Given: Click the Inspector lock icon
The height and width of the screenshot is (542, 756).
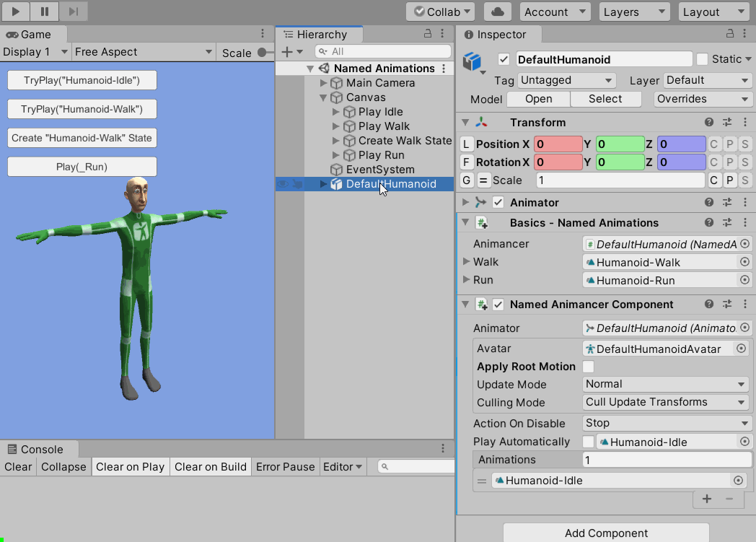Looking at the screenshot, I should [731, 34].
